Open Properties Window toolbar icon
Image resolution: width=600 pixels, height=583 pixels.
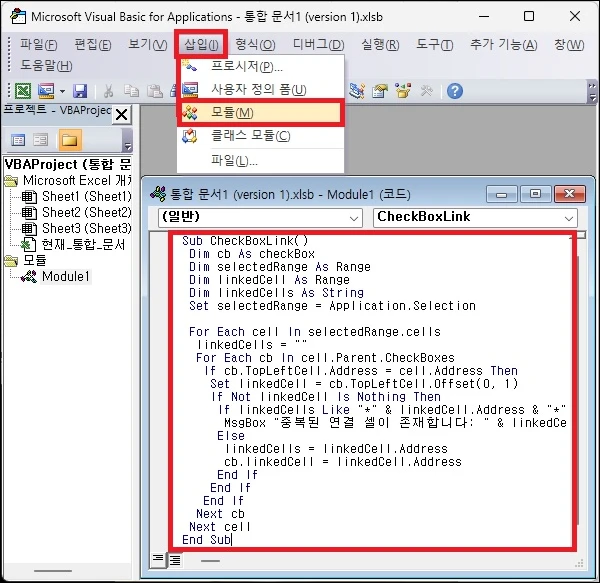380,91
